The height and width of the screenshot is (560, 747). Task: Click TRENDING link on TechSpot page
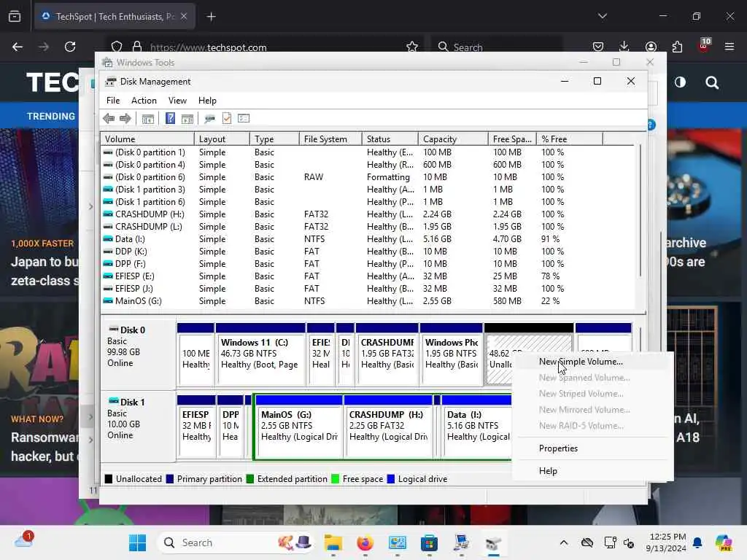tap(51, 116)
